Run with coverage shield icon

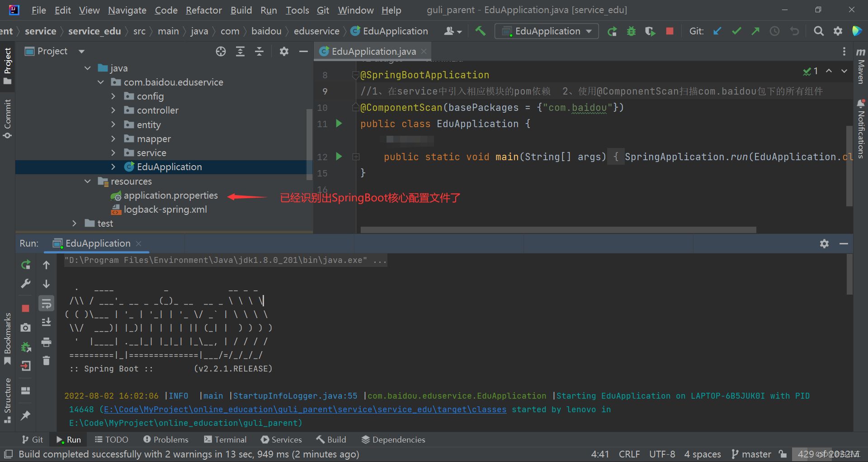pyautogui.click(x=650, y=31)
